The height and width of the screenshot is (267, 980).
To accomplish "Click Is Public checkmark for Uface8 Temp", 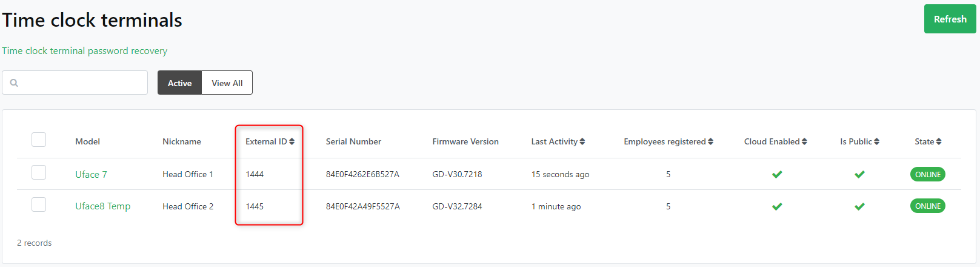I will coord(859,206).
